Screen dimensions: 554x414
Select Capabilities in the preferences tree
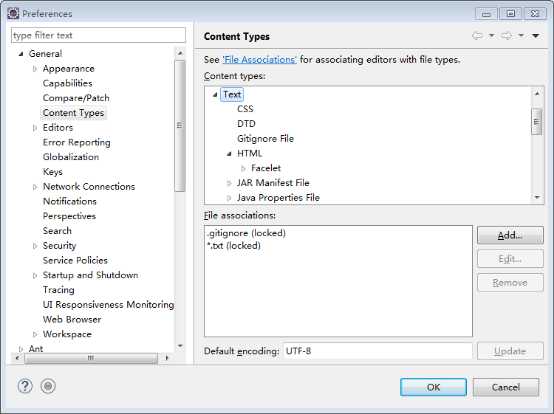point(67,83)
